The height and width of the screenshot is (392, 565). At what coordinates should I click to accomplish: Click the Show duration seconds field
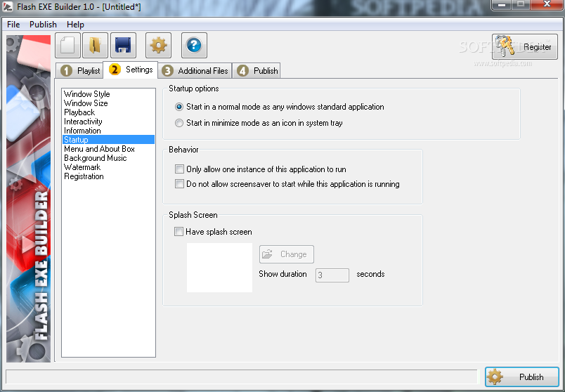tap(332, 275)
